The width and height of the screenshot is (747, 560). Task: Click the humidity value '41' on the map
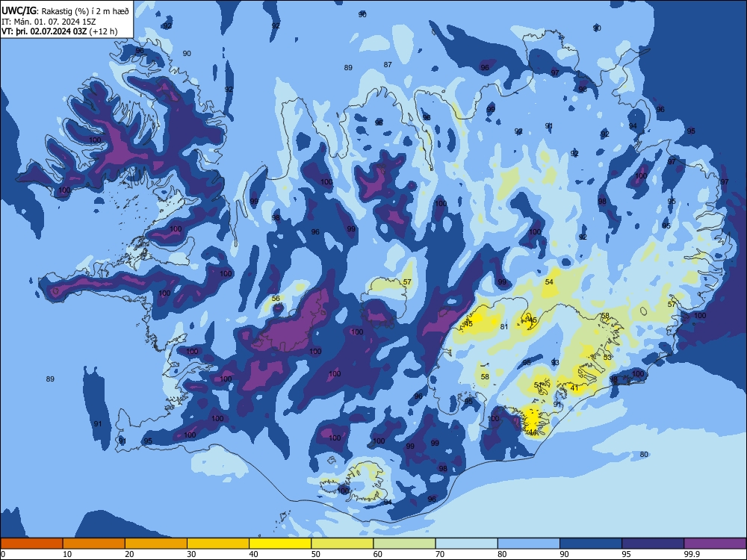574,388
